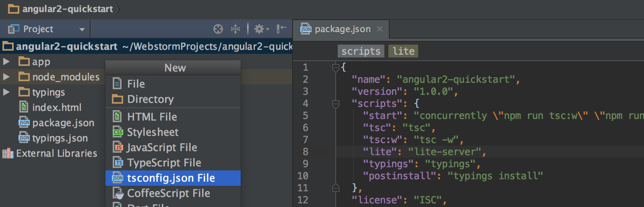The image size is (644, 207).
Task: Select typings.json in project tree
Action: [x=60, y=138]
